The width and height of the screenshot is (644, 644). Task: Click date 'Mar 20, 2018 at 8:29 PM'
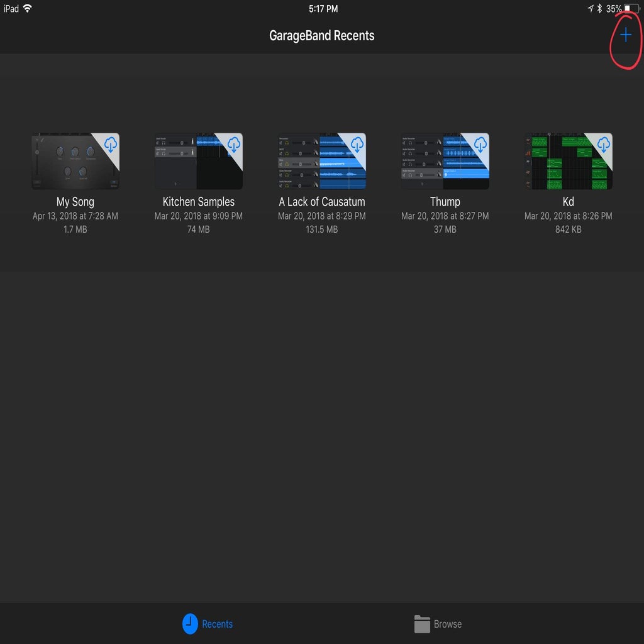point(321,216)
